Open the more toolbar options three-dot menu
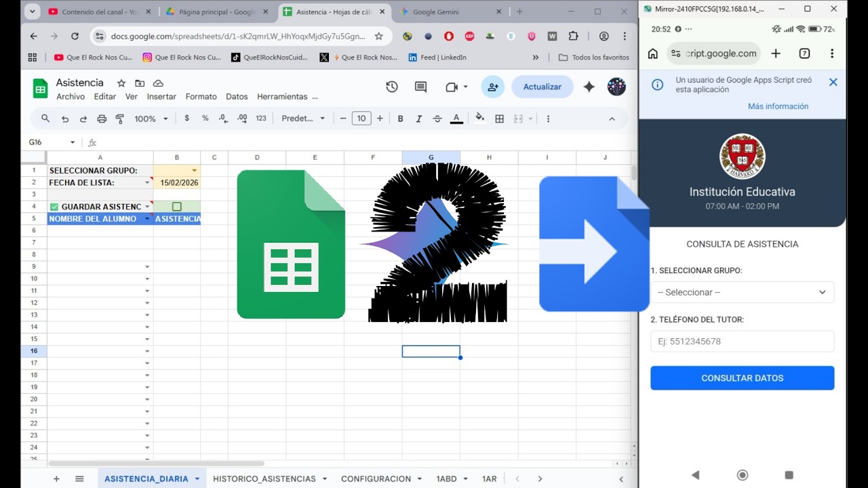Screen dimensions: 868x488 tap(548, 119)
